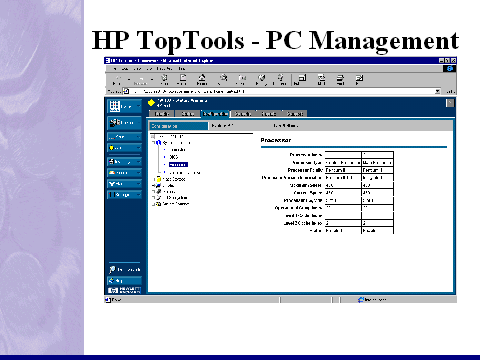Viewport: 480px width, 360px height.
Task: Open Channels from the browser toolbar
Action: click(x=281, y=79)
